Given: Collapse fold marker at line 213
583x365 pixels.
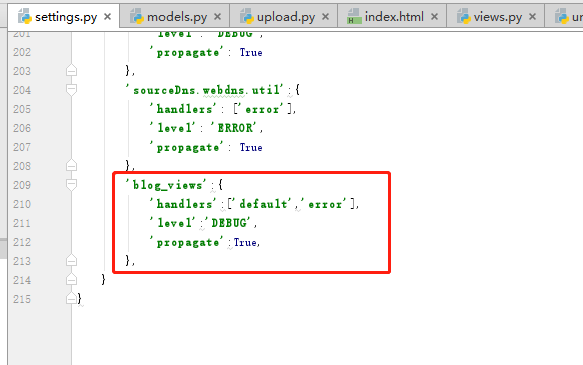Looking at the screenshot, I should pos(71,261).
